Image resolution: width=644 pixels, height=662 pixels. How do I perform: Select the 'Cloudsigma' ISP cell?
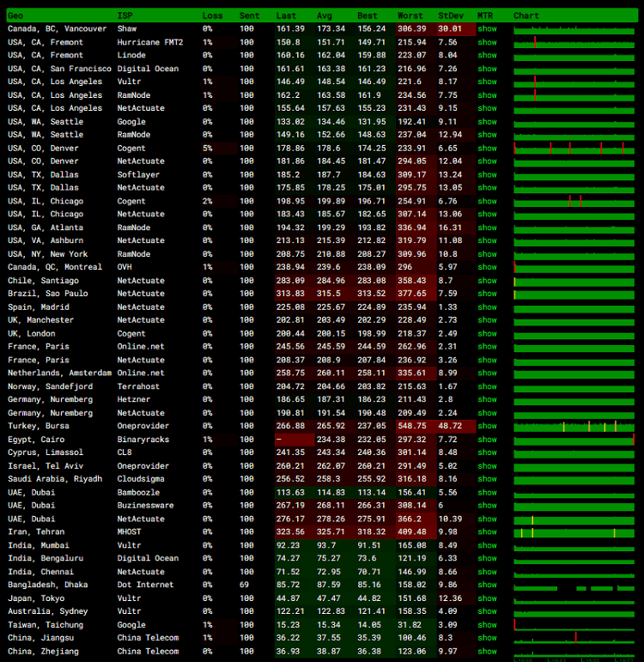coord(141,479)
